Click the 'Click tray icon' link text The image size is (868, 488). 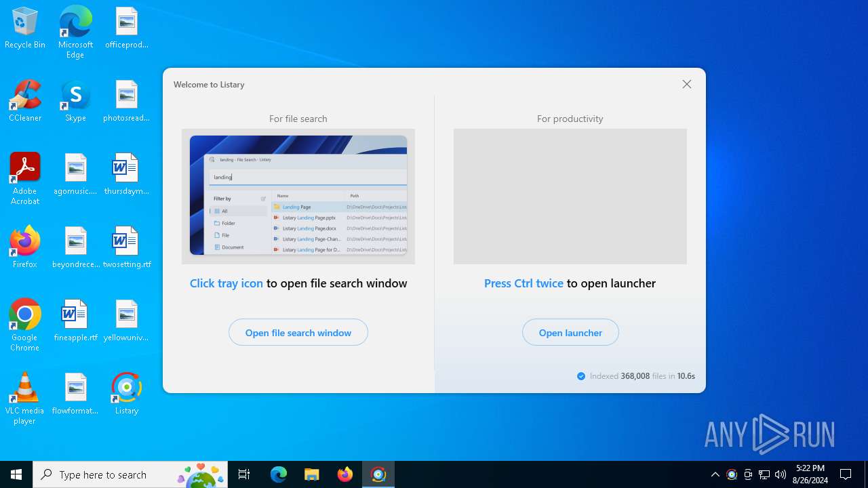(226, 283)
